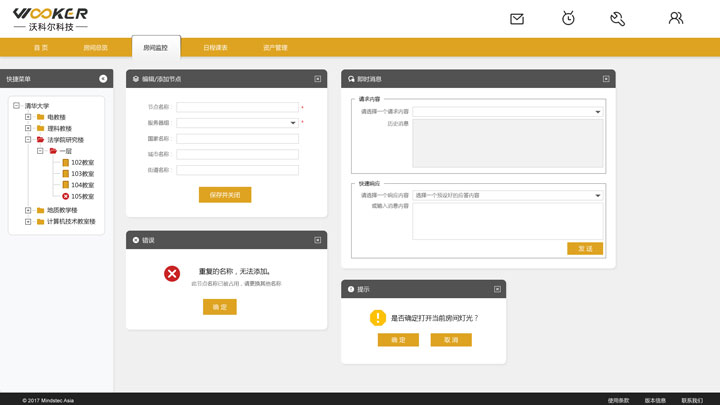The width and height of the screenshot is (720, 405).
Task: Expand the 计算机技术教室楼 node
Action: [28, 221]
